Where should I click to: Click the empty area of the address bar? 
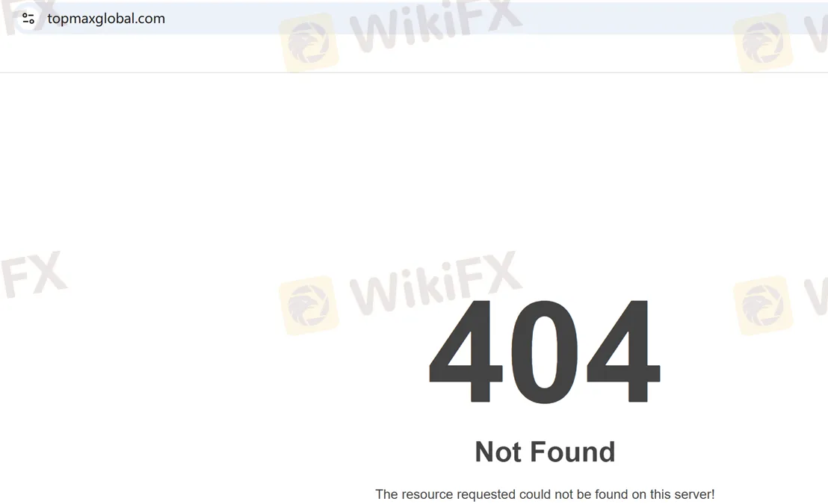coord(475,19)
